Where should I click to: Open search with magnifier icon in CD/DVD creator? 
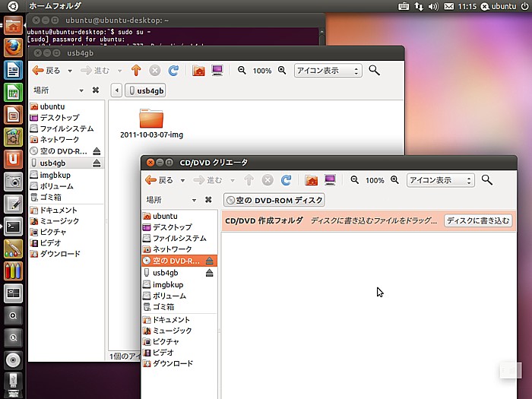487,180
